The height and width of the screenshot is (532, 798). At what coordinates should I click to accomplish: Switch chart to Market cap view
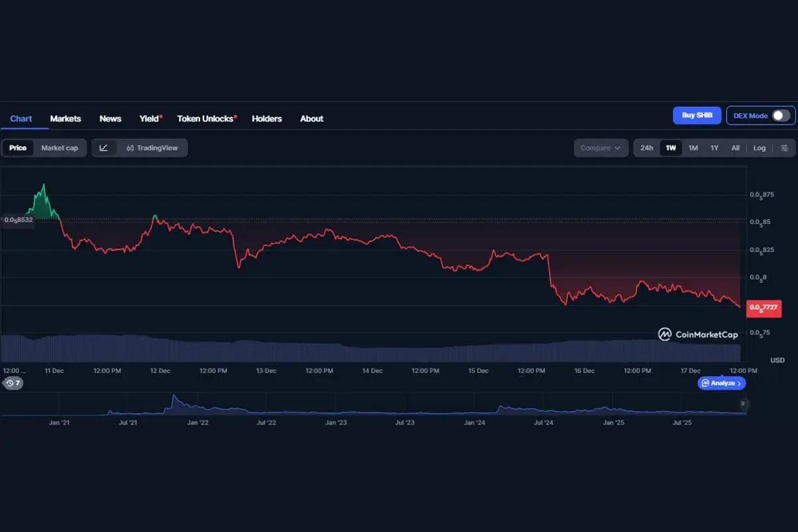[59, 148]
